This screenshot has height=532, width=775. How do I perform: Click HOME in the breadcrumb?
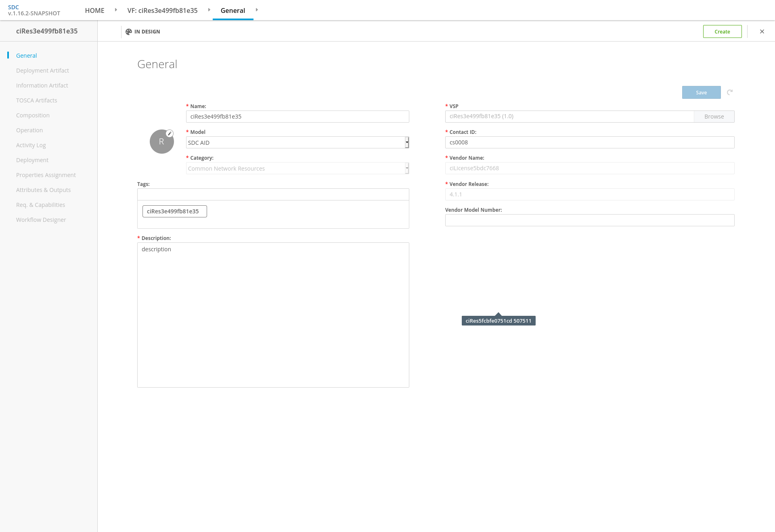(94, 10)
